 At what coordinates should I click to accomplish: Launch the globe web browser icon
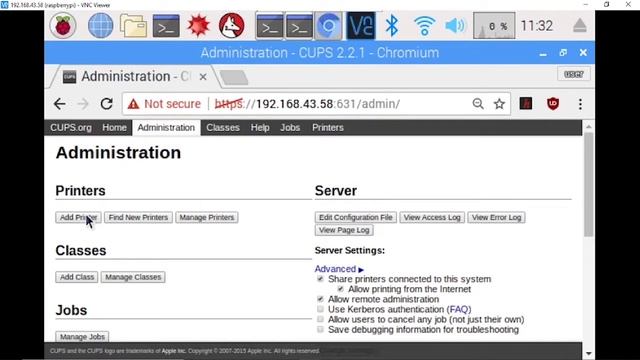pos(100,25)
